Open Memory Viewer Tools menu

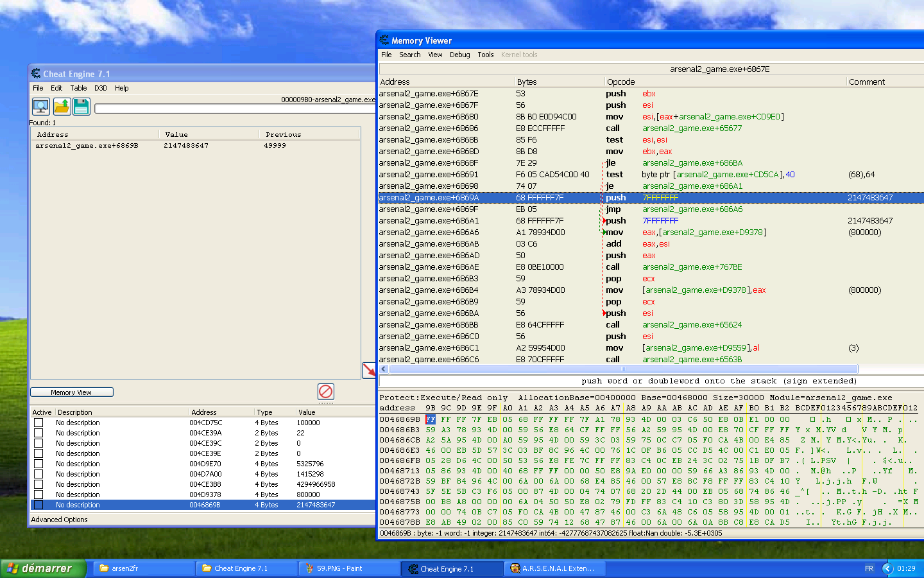[486, 55]
